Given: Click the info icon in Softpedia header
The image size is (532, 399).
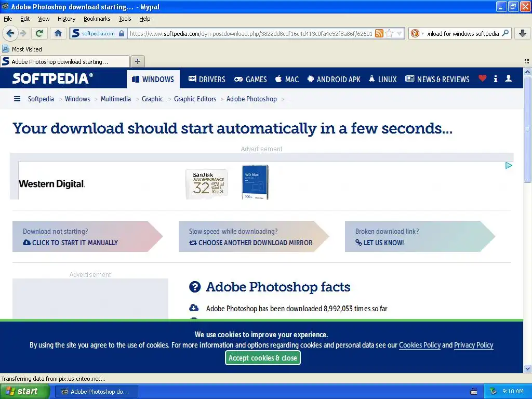Looking at the screenshot, I should tap(496, 79).
